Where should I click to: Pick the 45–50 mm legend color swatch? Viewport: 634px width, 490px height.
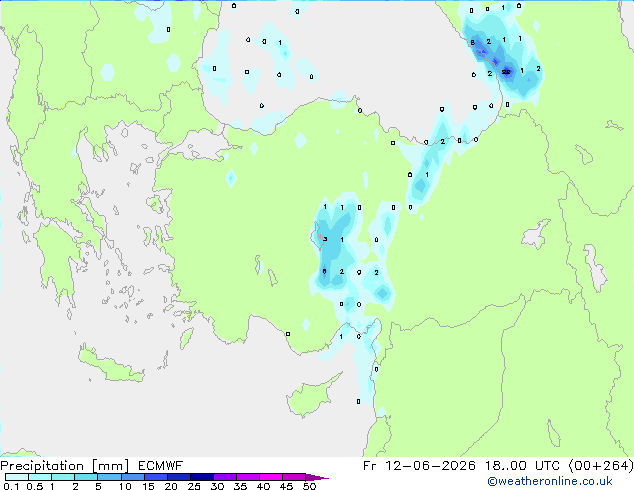pyautogui.click(x=294, y=477)
